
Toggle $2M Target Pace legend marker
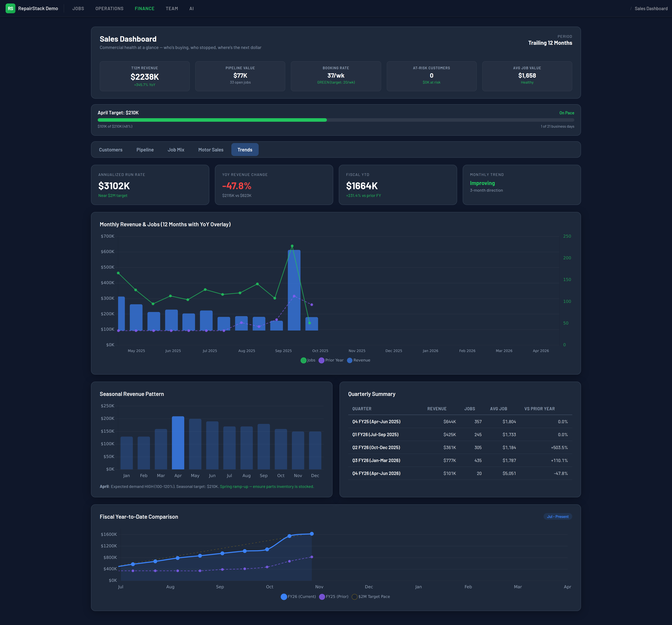pos(355,597)
